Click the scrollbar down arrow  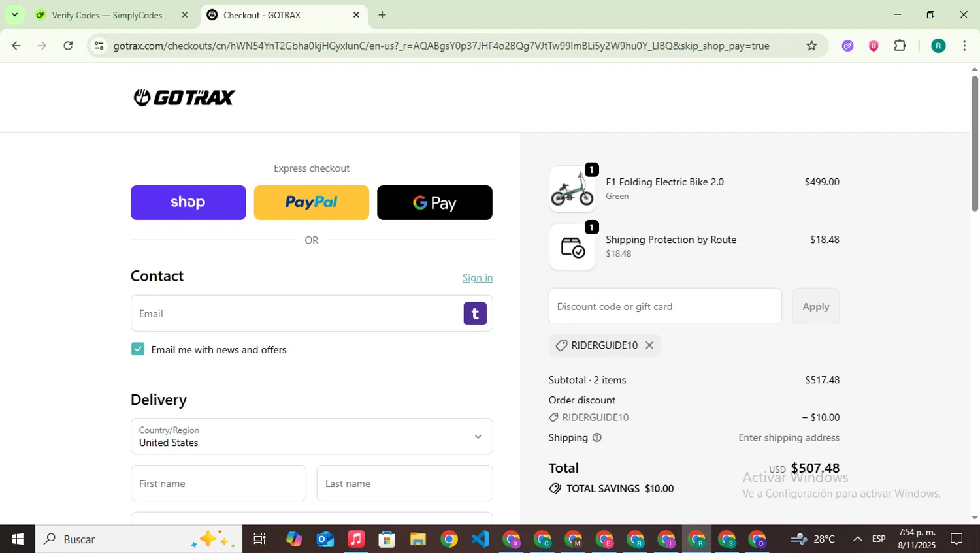point(974,518)
